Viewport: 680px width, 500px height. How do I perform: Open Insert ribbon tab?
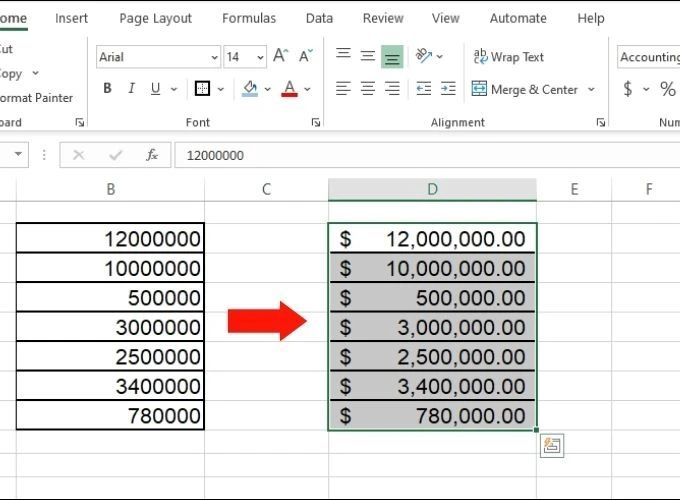tap(71, 18)
